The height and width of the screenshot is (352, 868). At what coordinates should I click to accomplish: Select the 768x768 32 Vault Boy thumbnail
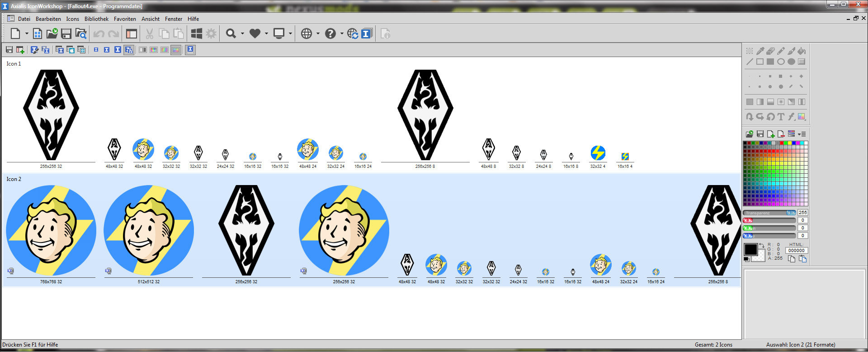click(51, 230)
